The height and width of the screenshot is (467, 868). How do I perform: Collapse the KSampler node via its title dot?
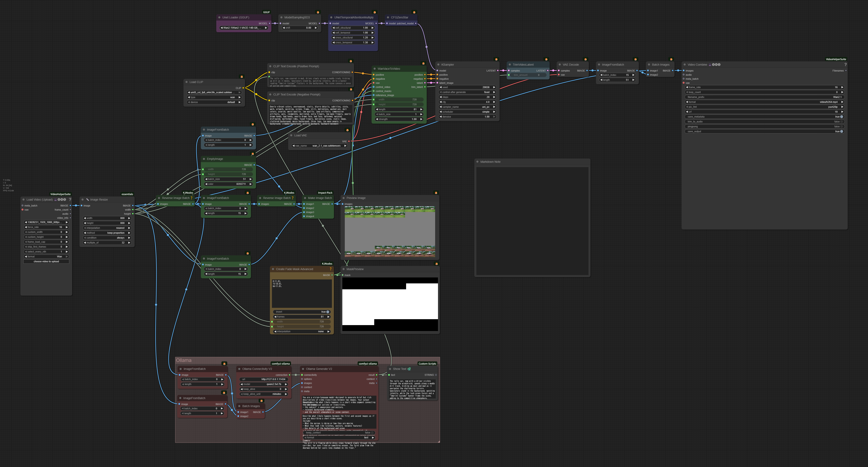coord(438,65)
